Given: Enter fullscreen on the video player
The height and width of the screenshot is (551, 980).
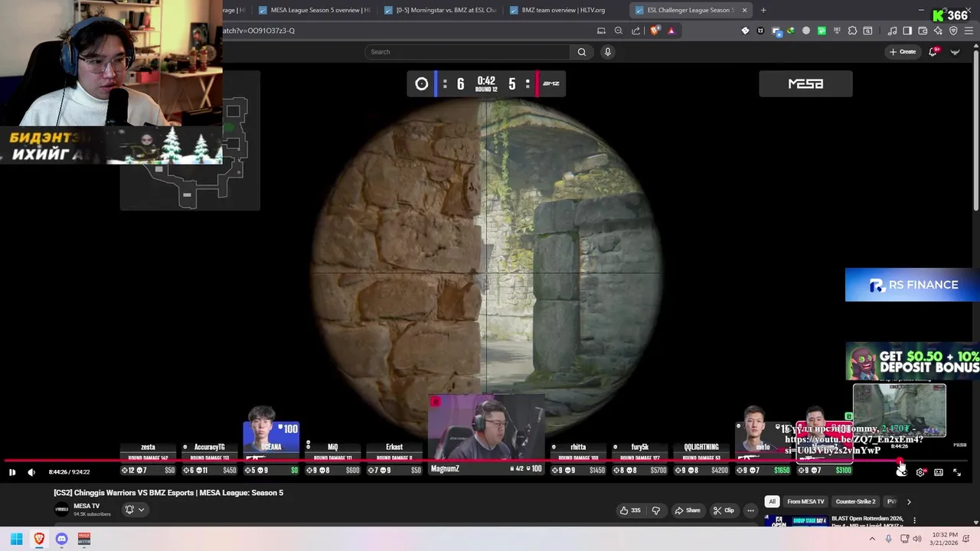Looking at the screenshot, I should 957,472.
